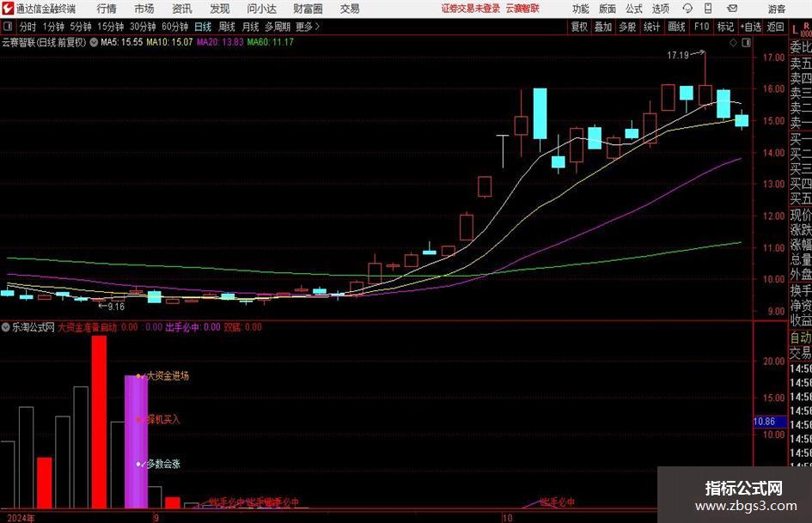The height and width of the screenshot is (523, 812).
Task: Click the 9.16 low price marker
Action: [x=116, y=307]
